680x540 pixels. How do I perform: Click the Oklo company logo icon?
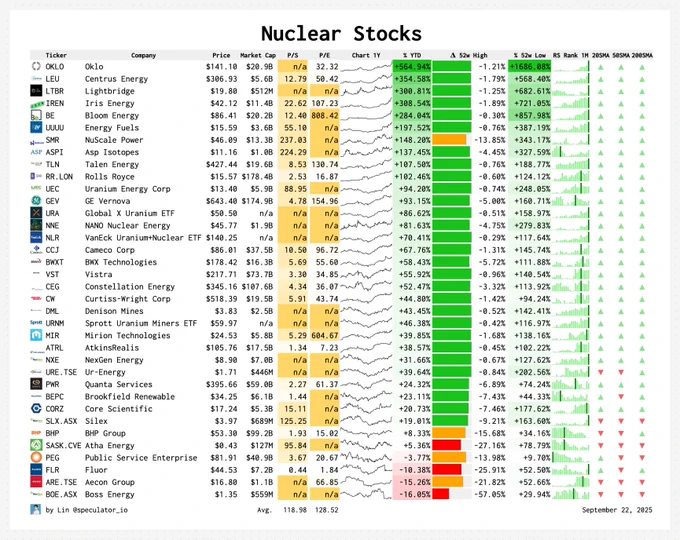coord(36,66)
